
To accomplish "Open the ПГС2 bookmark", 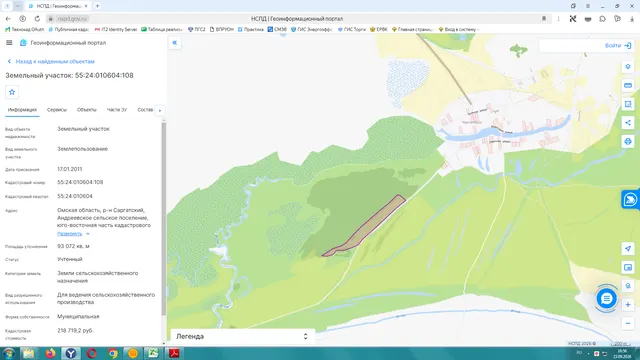I will point(196,29).
